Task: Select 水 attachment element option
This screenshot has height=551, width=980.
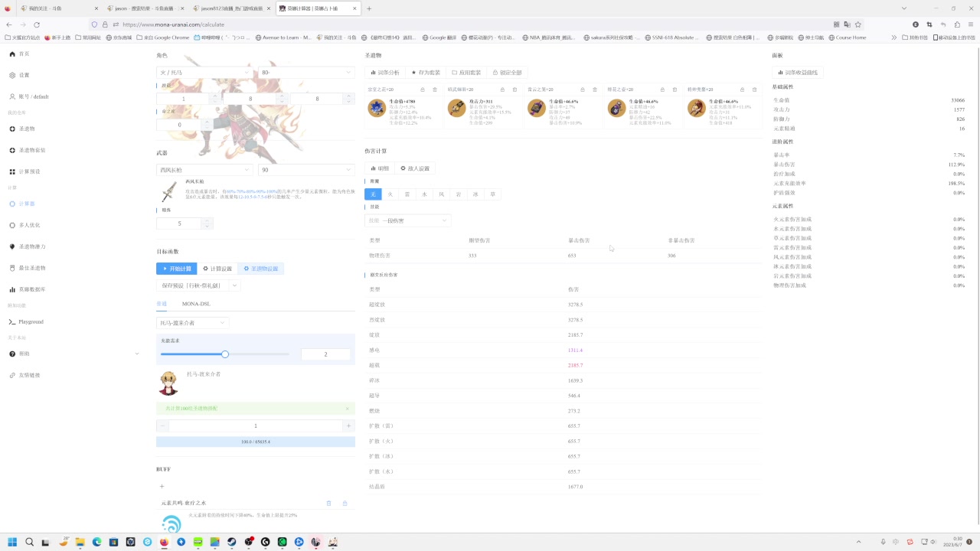Action: 425,194
